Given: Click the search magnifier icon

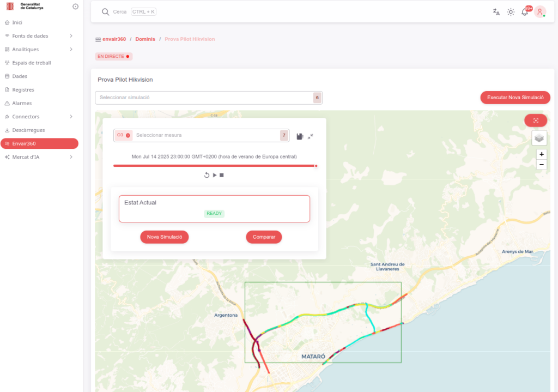Looking at the screenshot, I should pyautogui.click(x=105, y=12).
